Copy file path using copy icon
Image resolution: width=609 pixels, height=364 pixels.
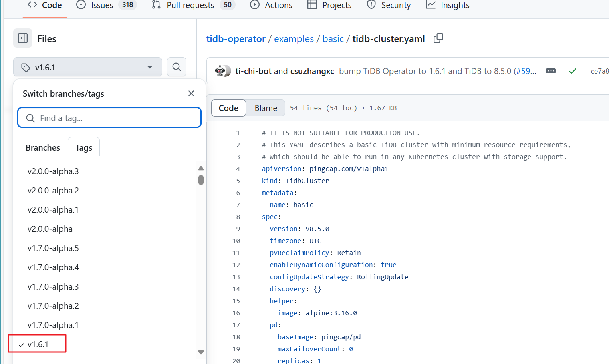[x=438, y=38]
